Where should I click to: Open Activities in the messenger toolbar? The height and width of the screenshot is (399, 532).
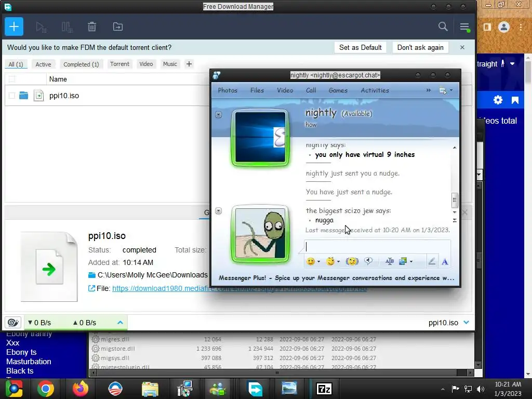tap(375, 90)
